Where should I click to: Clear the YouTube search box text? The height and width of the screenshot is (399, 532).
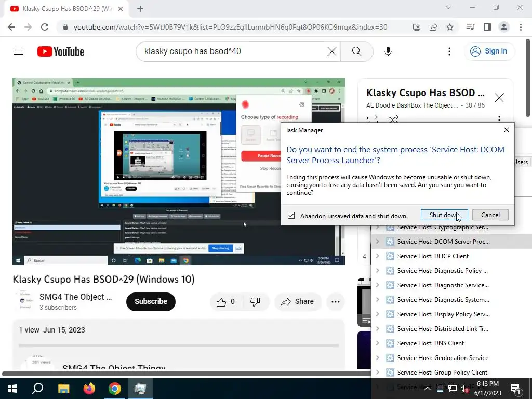click(x=332, y=51)
